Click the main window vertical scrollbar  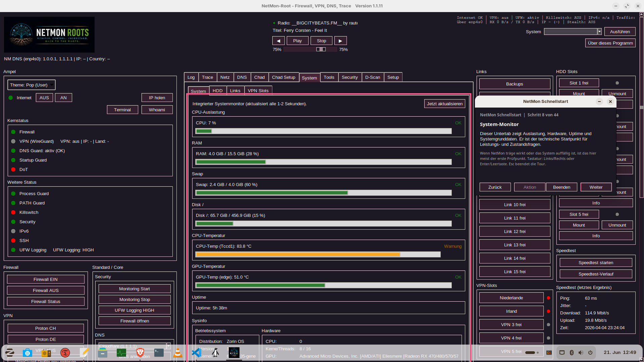pos(642,107)
